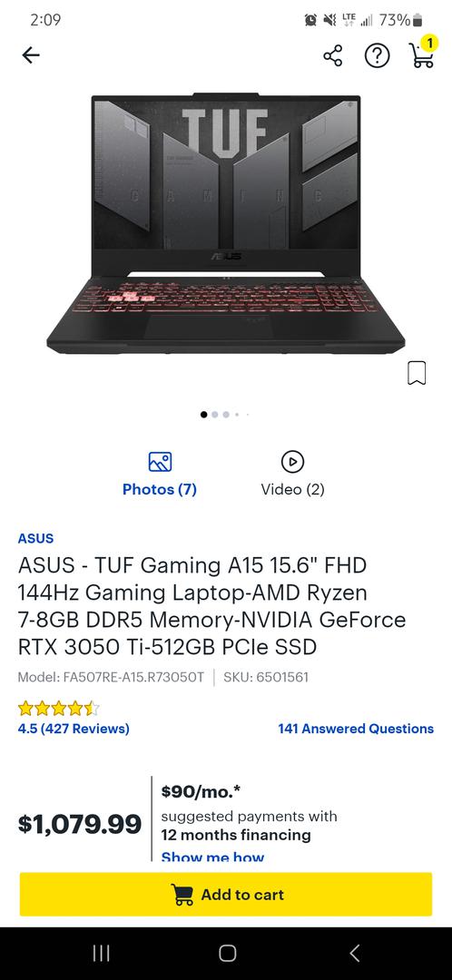
Task: Select the Video (2) tab
Action: [292, 475]
